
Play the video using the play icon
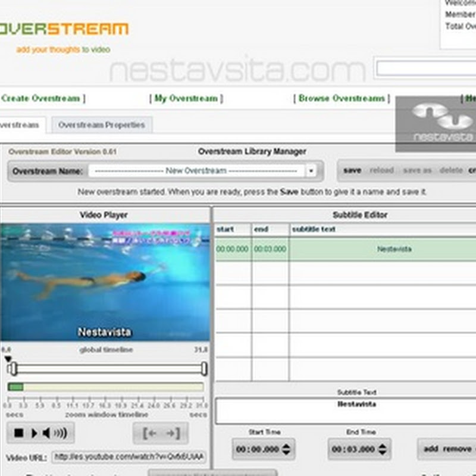click(x=34, y=433)
